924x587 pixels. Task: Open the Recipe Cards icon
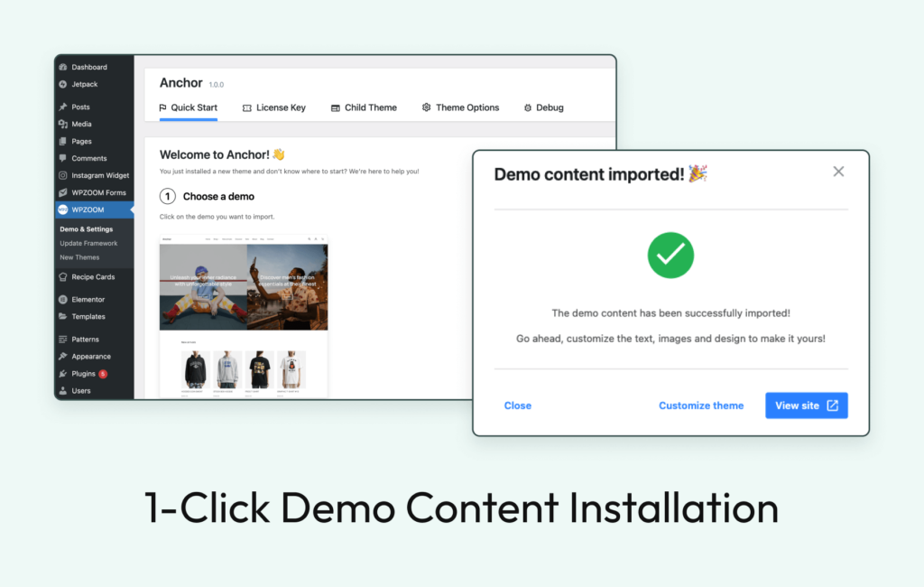point(63,276)
